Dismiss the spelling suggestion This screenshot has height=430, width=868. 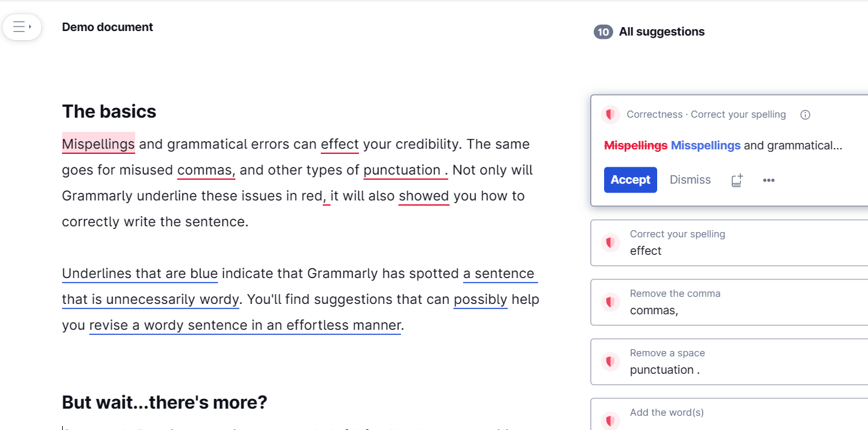tap(690, 180)
